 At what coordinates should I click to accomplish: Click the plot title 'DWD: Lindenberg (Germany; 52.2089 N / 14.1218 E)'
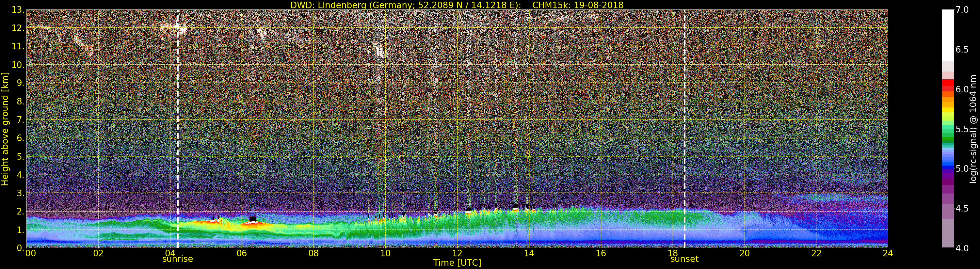pyautogui.click(x=406, y=5)
